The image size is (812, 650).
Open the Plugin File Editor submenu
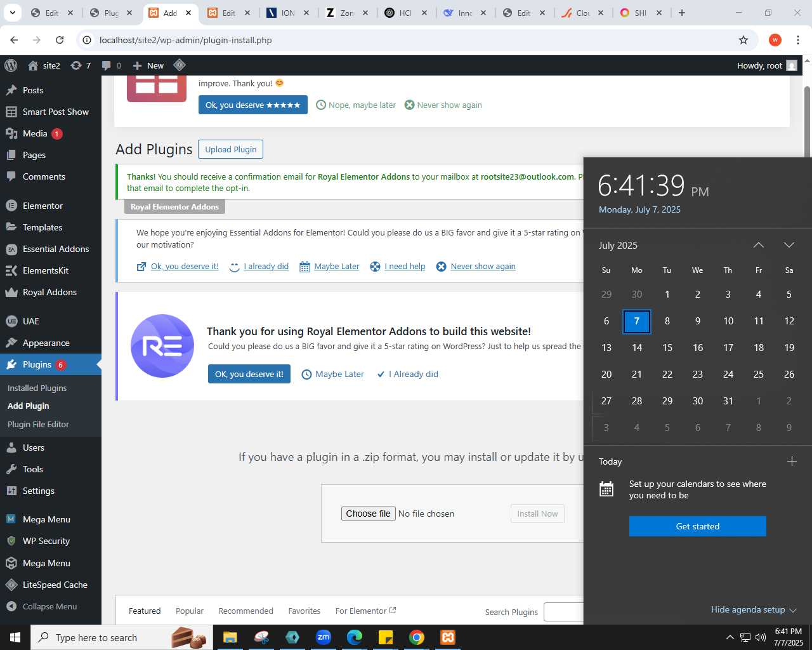tap(38, 424)
